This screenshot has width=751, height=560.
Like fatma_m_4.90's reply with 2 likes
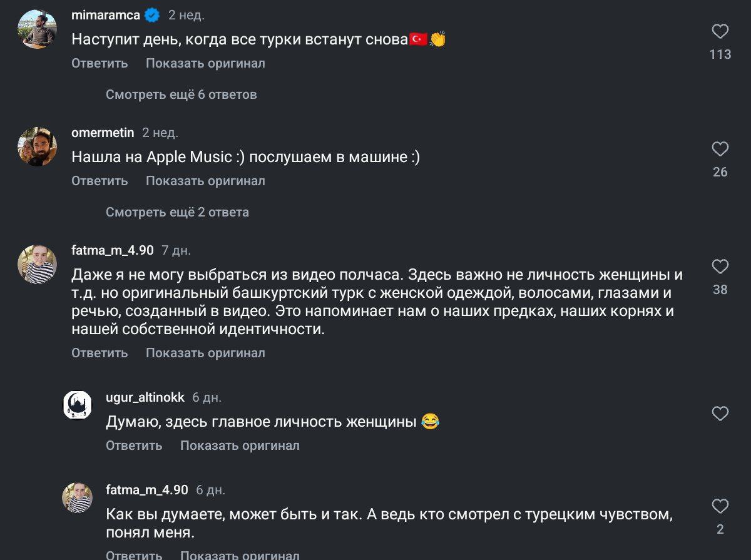point(720,506)
